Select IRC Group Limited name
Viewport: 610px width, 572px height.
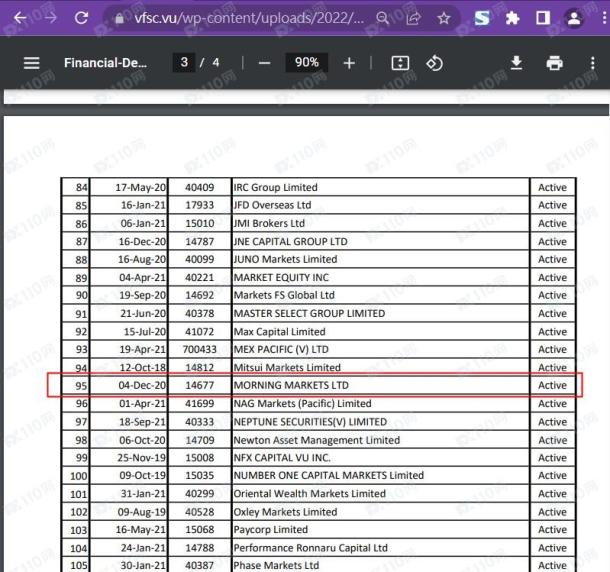click(x=275, y=188)
